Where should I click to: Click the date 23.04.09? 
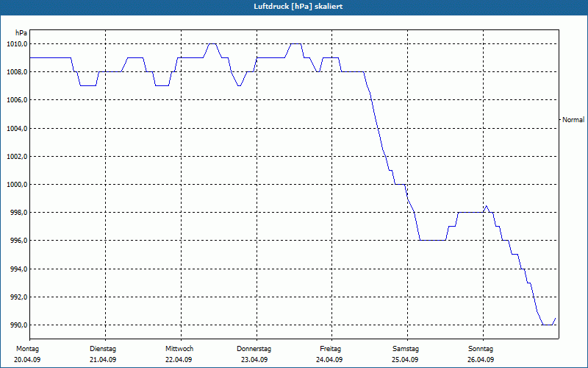pyautogui.click(x=254, y=360)
